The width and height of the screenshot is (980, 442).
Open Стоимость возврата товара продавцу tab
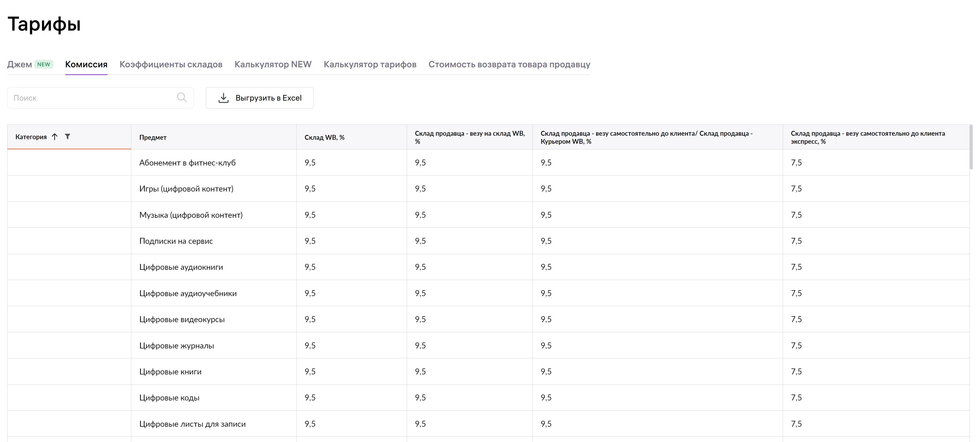[x=509, y=64]
